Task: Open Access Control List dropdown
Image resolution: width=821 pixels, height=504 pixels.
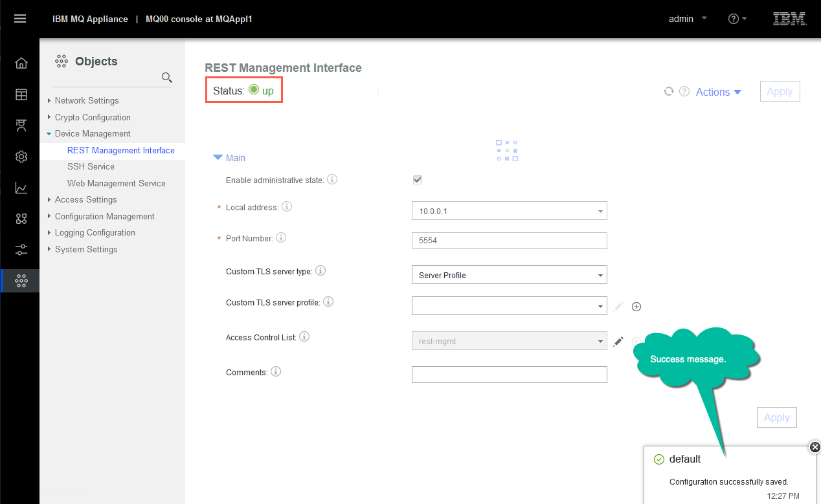Action: (510, 341)
